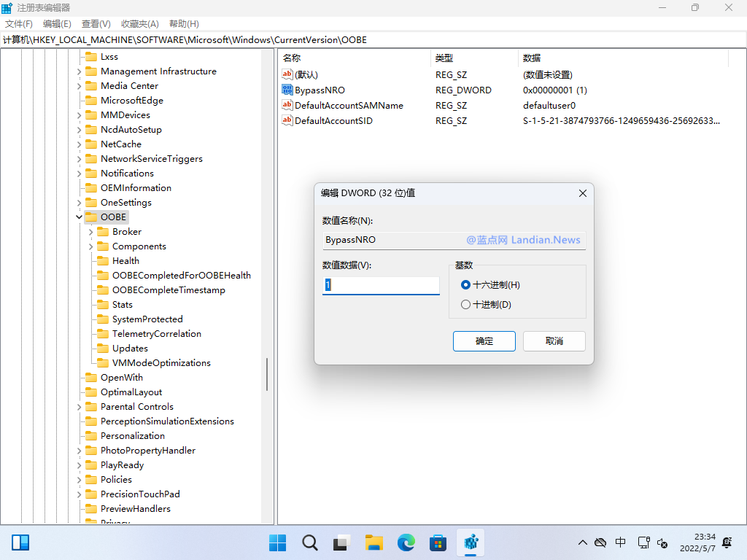Open the 编辑(E) menu

[57, 24]
